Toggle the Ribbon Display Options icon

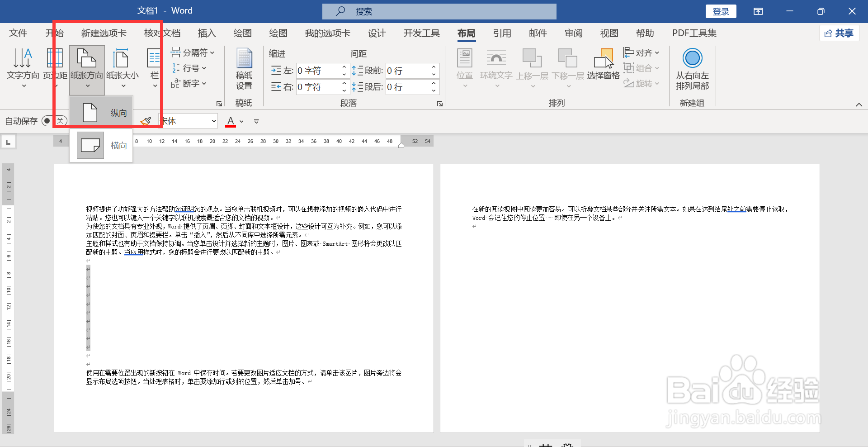click(x=758, y=11)
